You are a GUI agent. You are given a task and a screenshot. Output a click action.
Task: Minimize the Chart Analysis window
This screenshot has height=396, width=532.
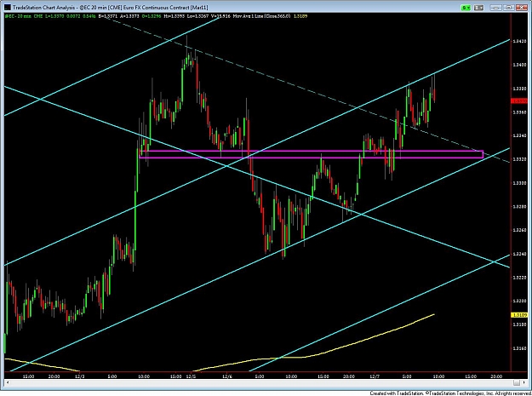(497, 7)
